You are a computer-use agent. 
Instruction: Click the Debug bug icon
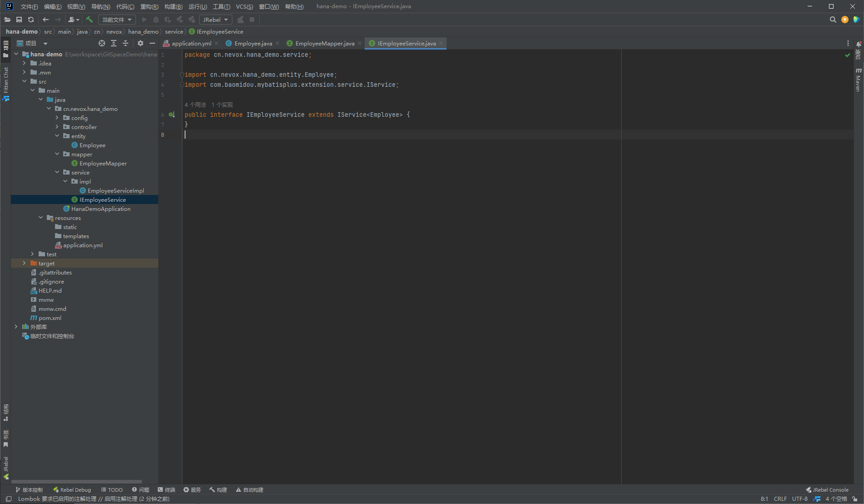tap(156, 20)
